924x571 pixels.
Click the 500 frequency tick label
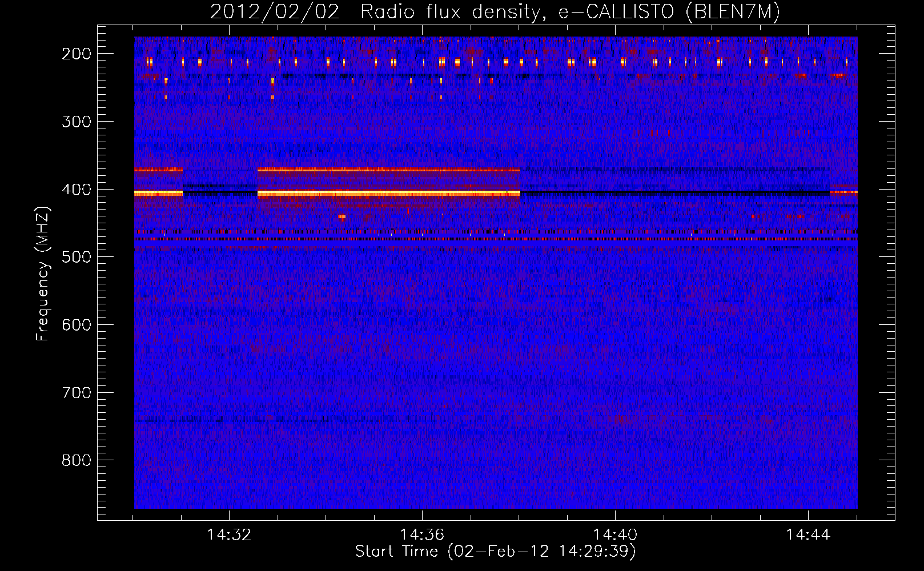point(77,257)
